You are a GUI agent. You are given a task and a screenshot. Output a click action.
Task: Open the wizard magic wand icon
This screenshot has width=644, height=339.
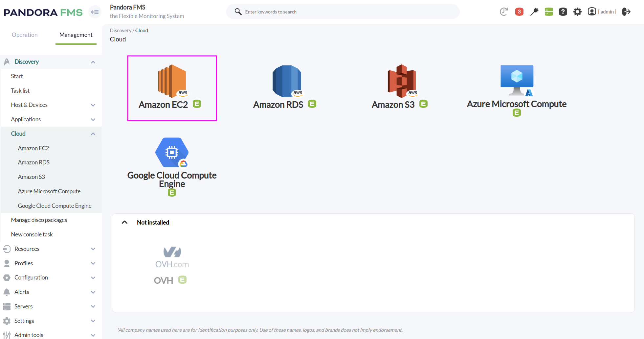pos(534,12)
